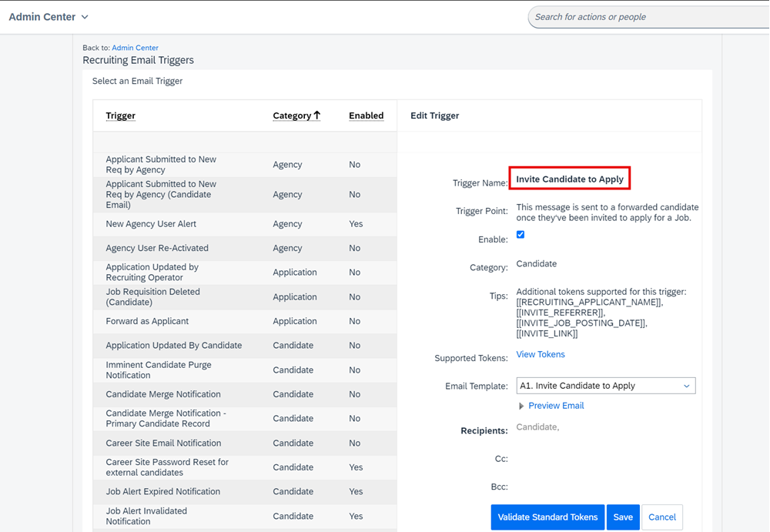Select Career Site Password Reset for external candidates

[x=167, y=467]
